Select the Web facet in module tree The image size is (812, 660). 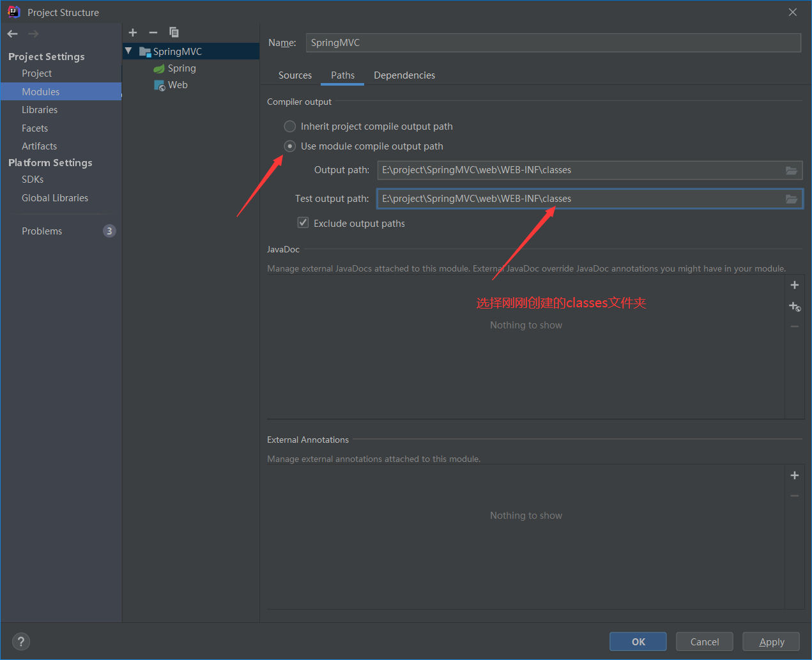click(178, 85)
